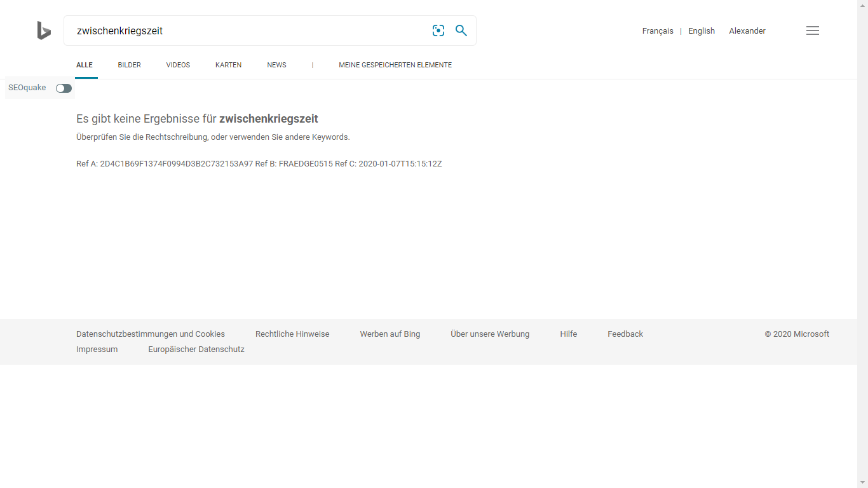Click the Hilfe footer link

(569, 334)
